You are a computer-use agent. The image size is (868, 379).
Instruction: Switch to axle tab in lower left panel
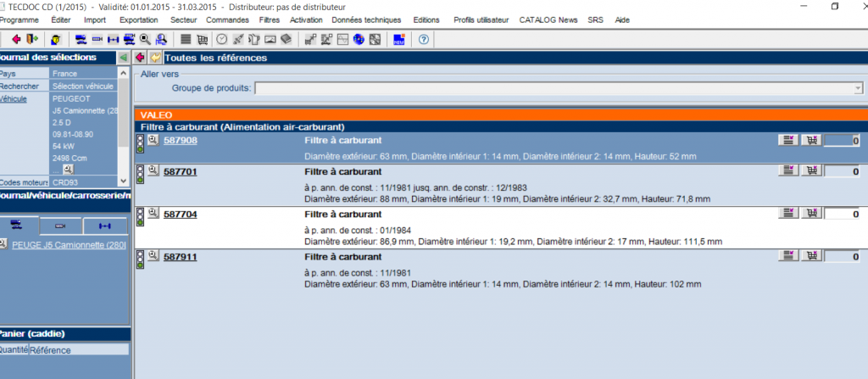105,226
